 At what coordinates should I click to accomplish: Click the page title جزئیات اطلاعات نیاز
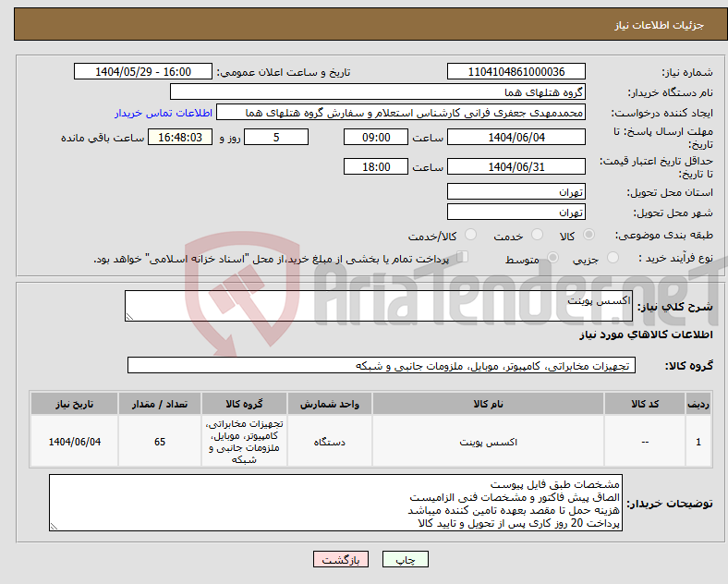point(659,25)
